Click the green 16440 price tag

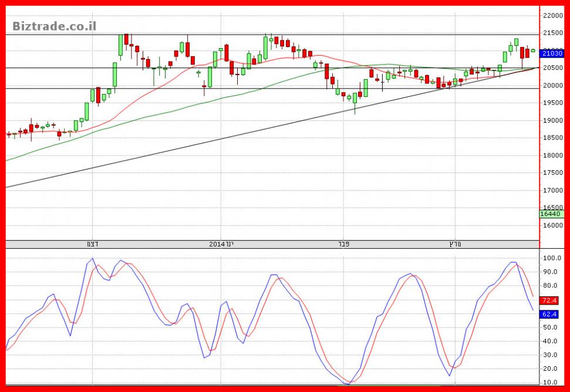552,215
